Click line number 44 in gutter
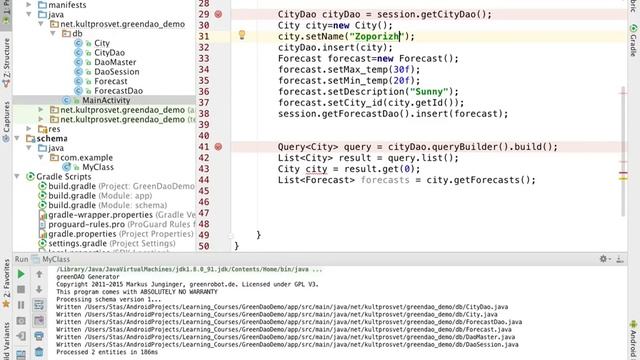 point(204,180)
